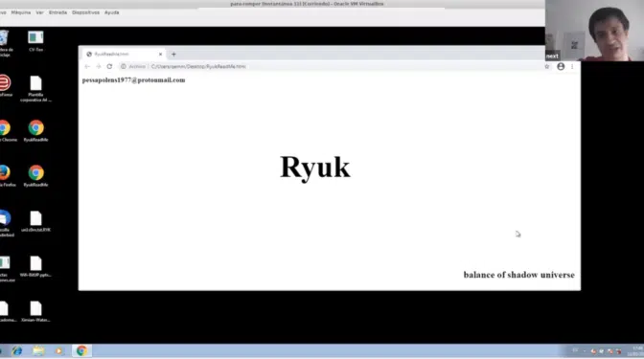Open Chrome three-dot menu
Screen dimensions: 644x359
click(572, 66)
